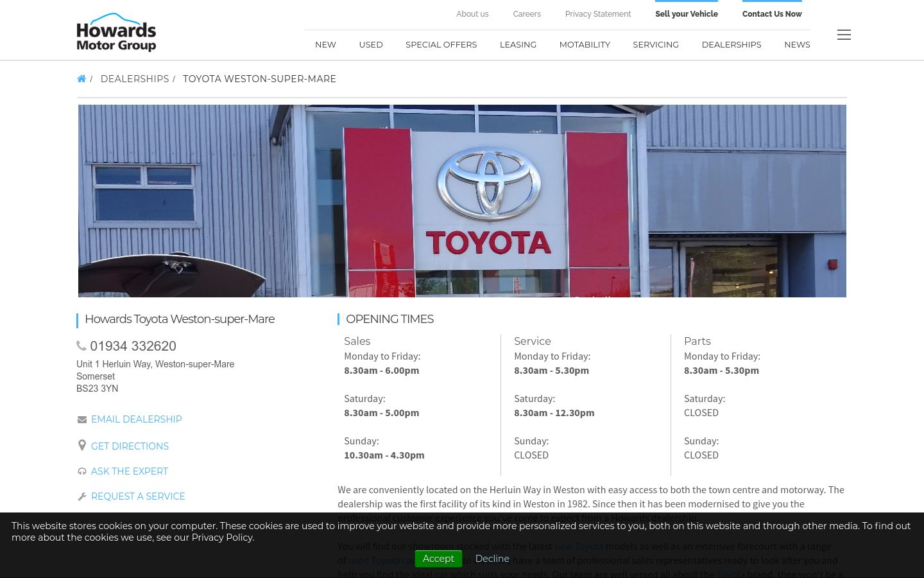924x578 pixels.
Task: Click Contact Us Now
Action: pos(772,14)
